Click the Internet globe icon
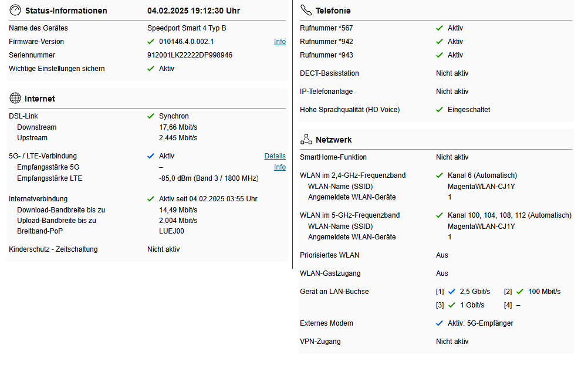The height and width of the screenshot is (365, 588). (x=15, y=99)
